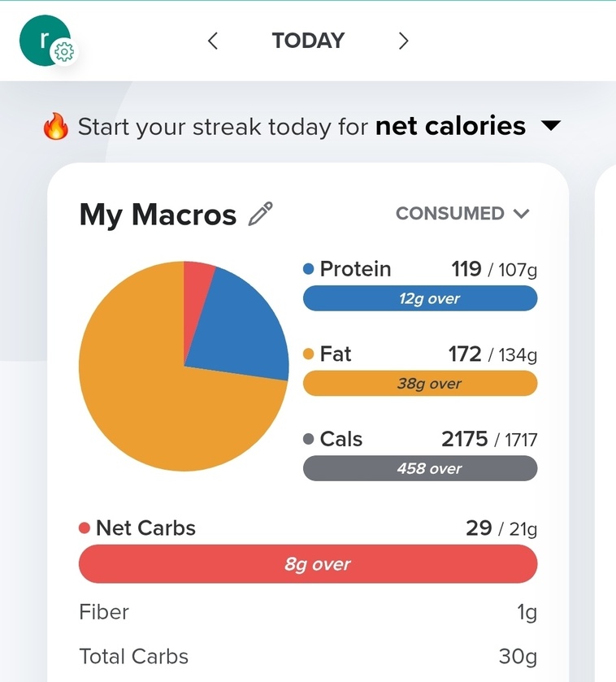This screenshot has height=682, width=616.
Task: Go to previous day arrow
Action: tap(213, 41)
